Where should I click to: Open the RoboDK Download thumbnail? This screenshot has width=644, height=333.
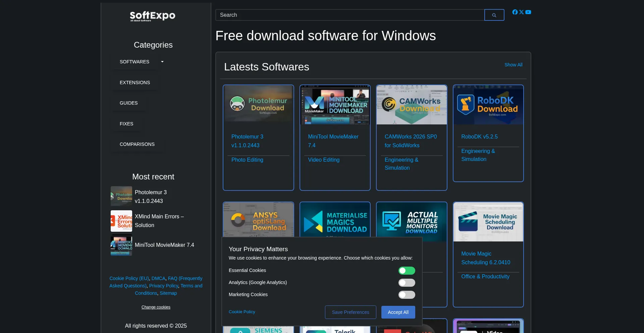click(x=488, y=105)
